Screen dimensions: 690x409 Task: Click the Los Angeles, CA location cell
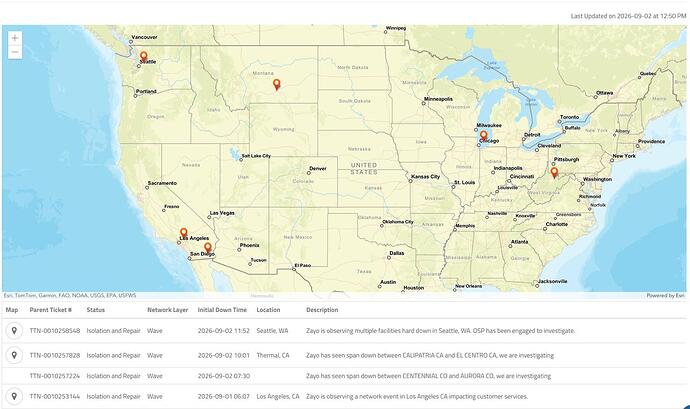tap(278, 397)
